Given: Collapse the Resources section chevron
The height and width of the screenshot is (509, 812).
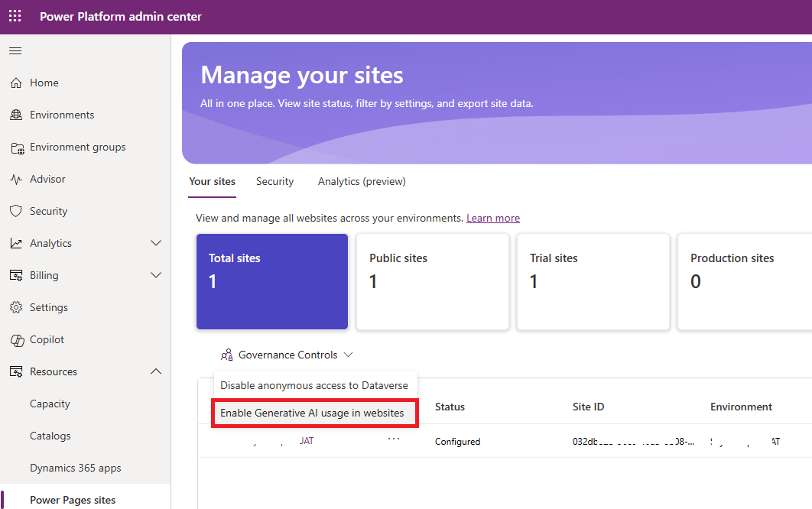Looking at the screenshot, I should 156,371.
